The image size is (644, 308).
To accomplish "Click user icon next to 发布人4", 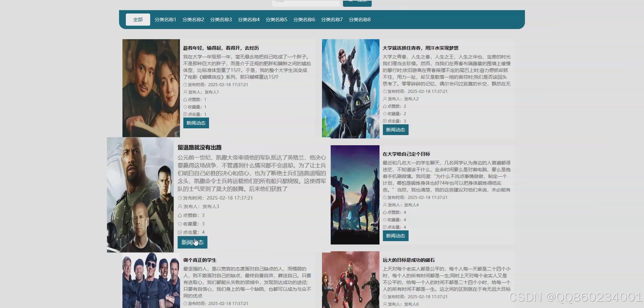I will click(385, 205).
